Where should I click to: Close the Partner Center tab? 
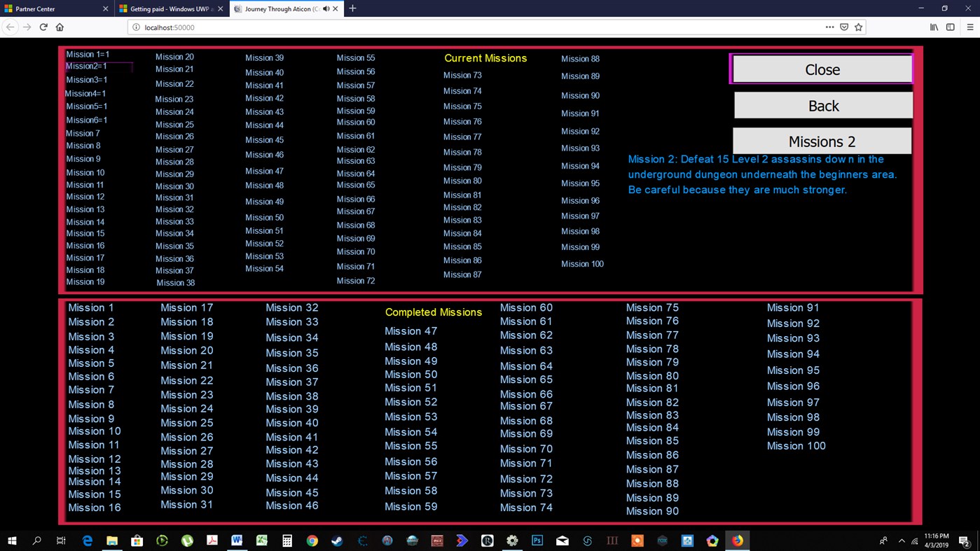point(105,9)
